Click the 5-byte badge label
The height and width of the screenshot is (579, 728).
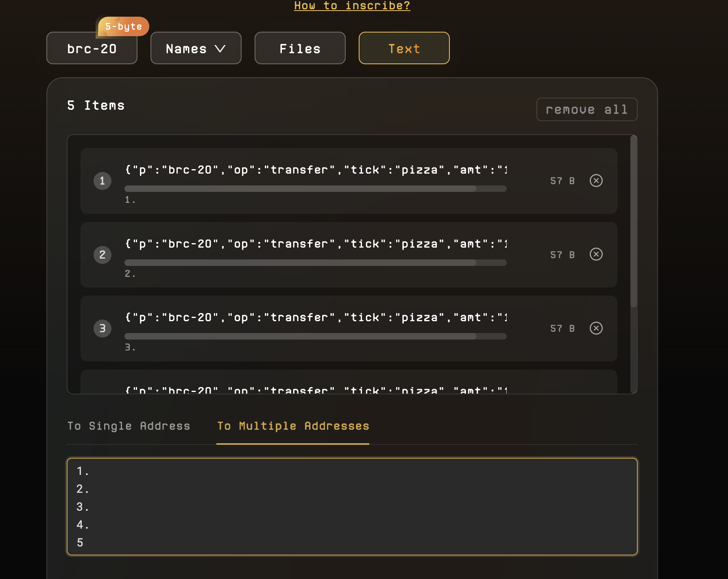click(x=124, y=26)
